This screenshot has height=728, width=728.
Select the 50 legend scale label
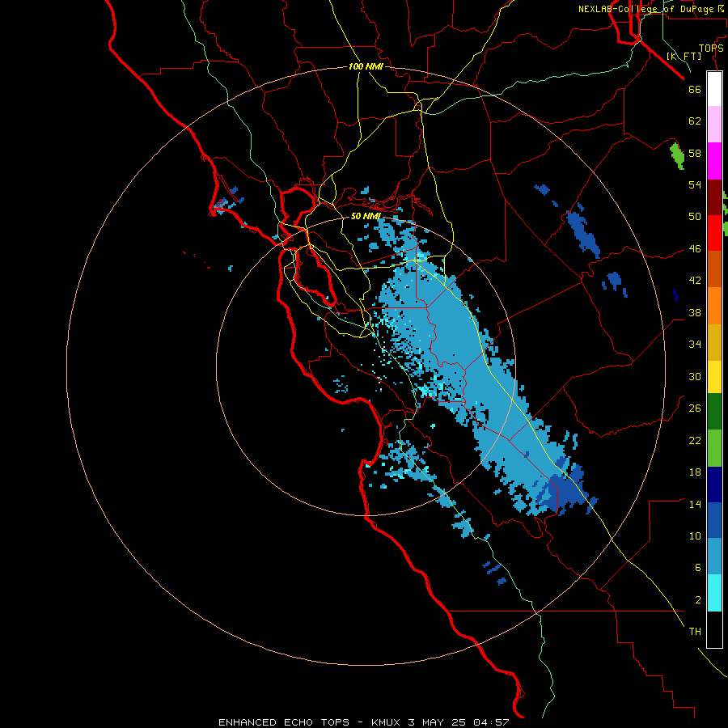coord(695,216)
